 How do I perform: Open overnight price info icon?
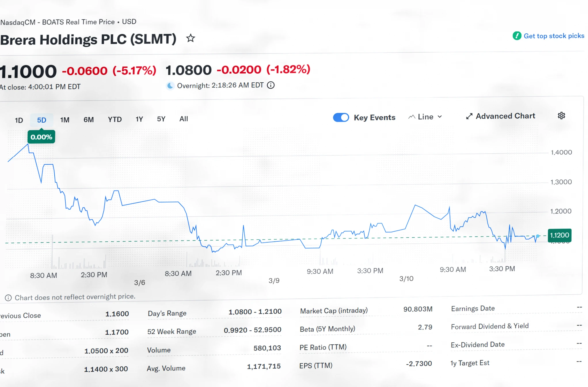271,85
